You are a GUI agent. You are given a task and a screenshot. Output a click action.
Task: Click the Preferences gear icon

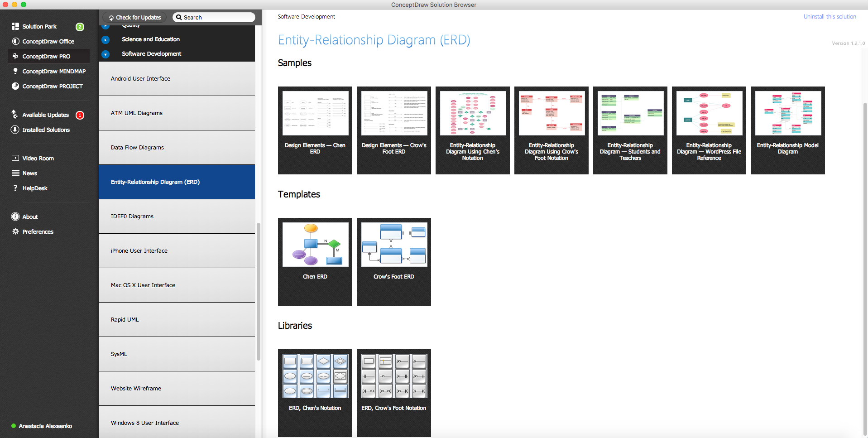pyautogui.click(x=15, y=231)
